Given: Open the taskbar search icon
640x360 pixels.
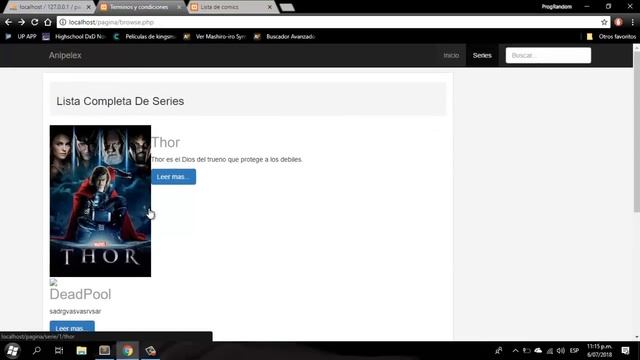Looking at the screenshot, I should (x=37, y=351).
